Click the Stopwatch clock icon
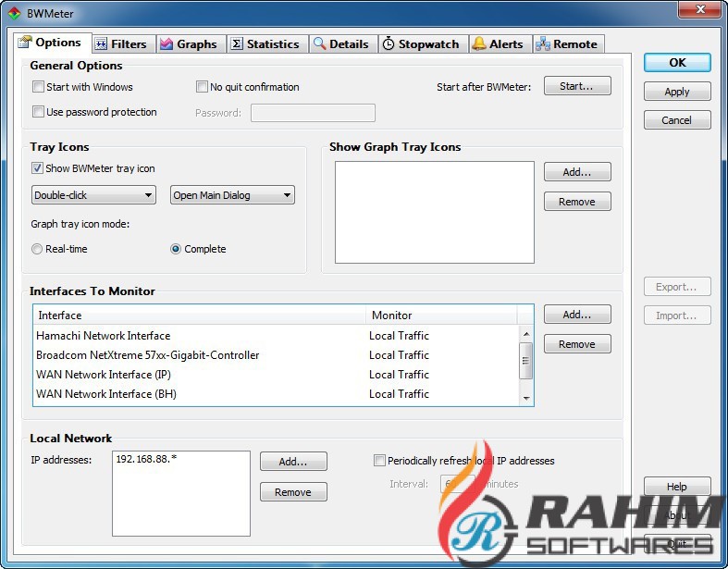 389,43
